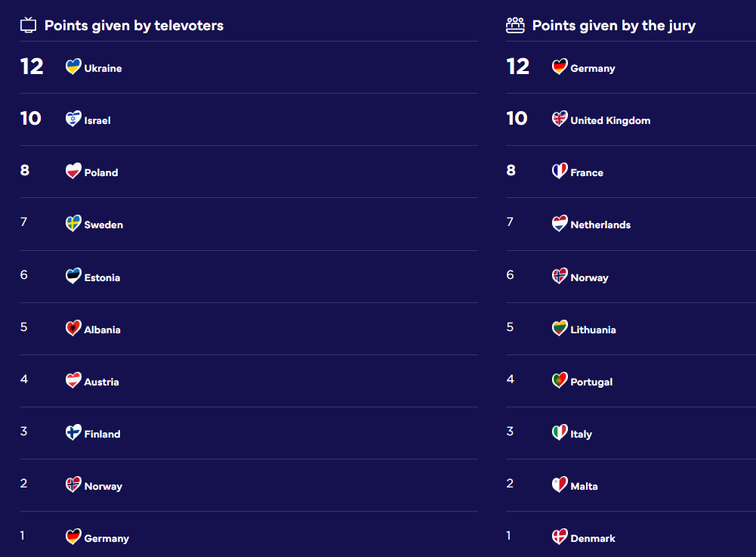
Task: Click Israel's heart-shaped flag icon
Action: pyautogui.click(x=73, y=119)
